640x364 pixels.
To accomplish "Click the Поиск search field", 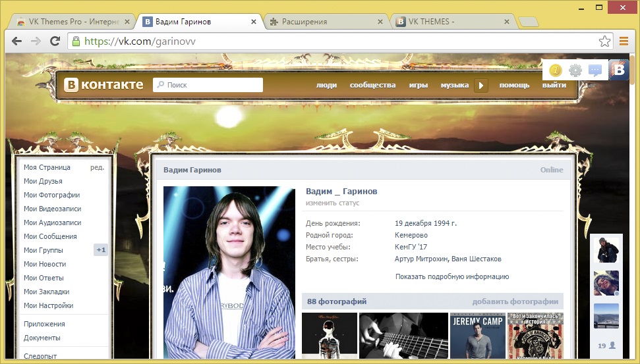I will click(208, 85).
